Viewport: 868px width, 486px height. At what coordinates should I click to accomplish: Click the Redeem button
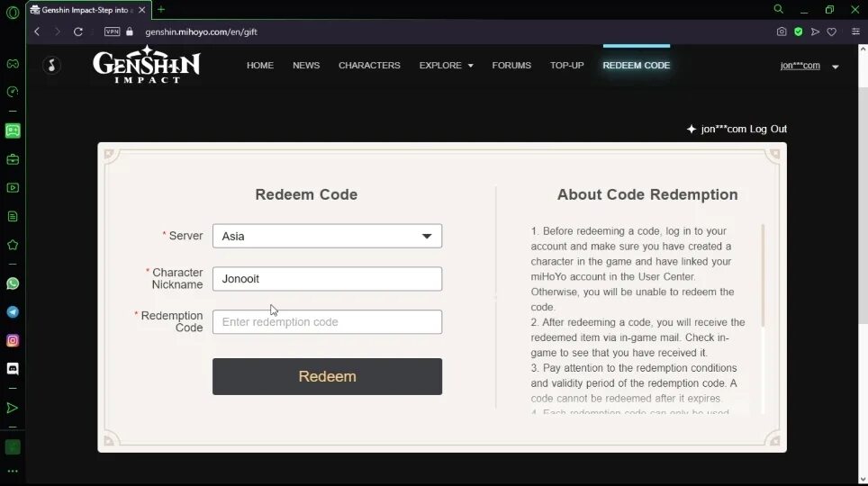[327, 376]
